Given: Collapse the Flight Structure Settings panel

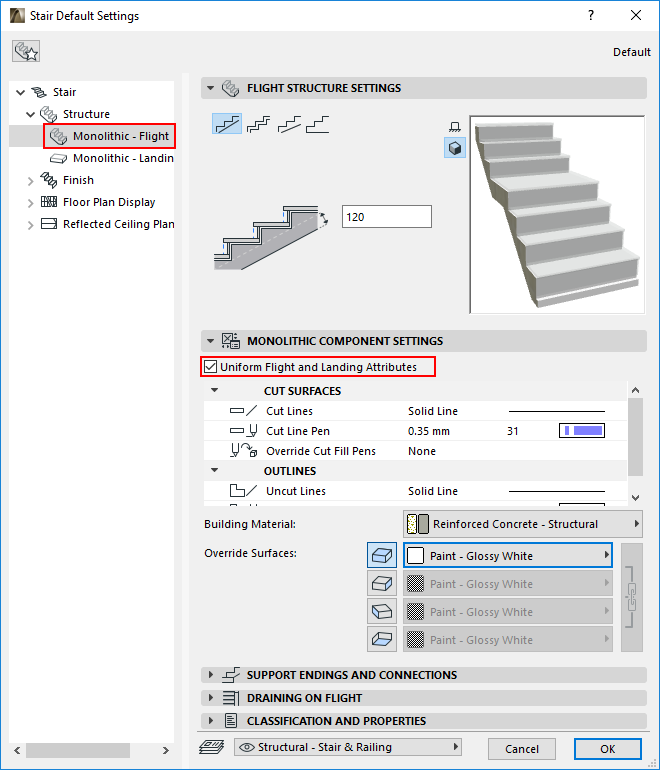Looking at the screenshot, I should [211, 88].
